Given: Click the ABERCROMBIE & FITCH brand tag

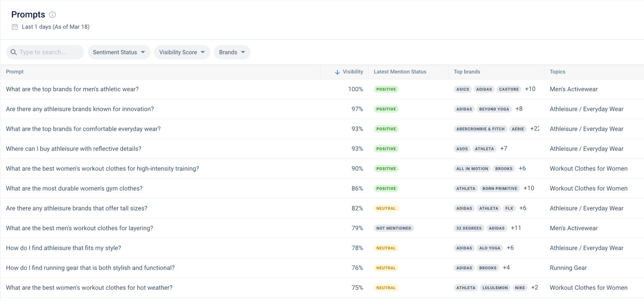Looking at the screenshot, I should (480, 129).
